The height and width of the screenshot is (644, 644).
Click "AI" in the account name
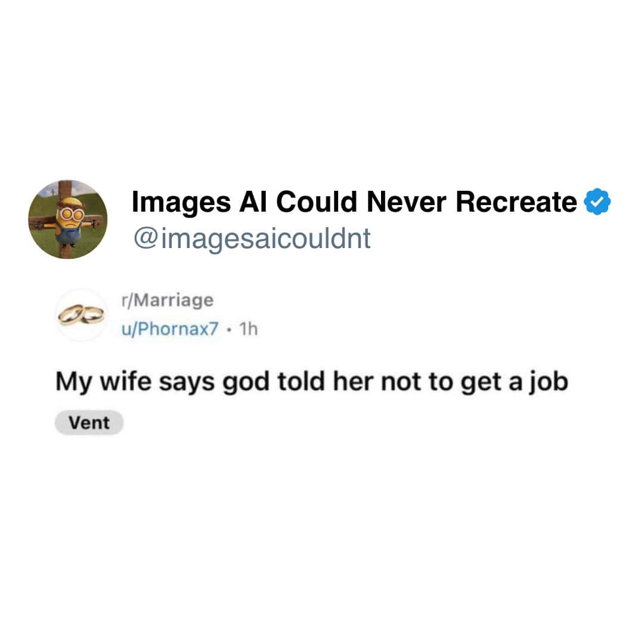pos(253,202)
